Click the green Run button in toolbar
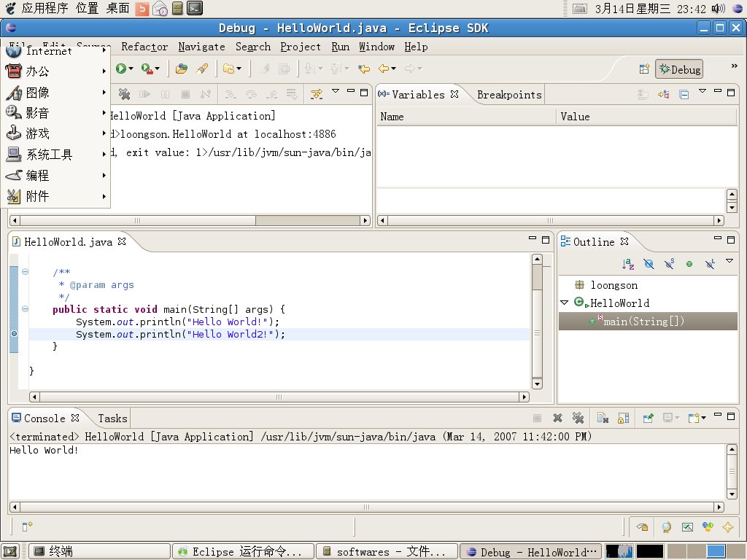This screenshot has width=747, height=560. [x=121, y=69]
